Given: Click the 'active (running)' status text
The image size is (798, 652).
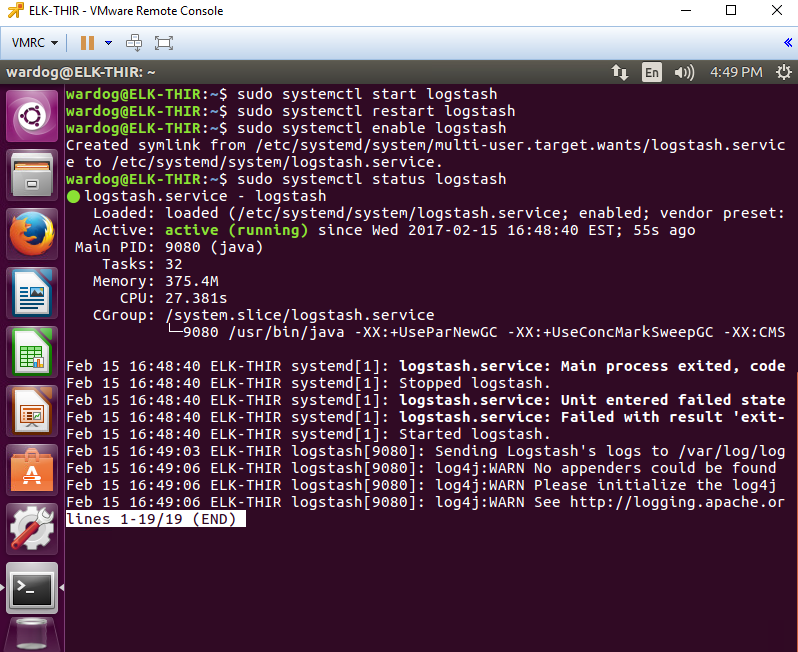Looking at the screenshot, I should click(237, 230).
